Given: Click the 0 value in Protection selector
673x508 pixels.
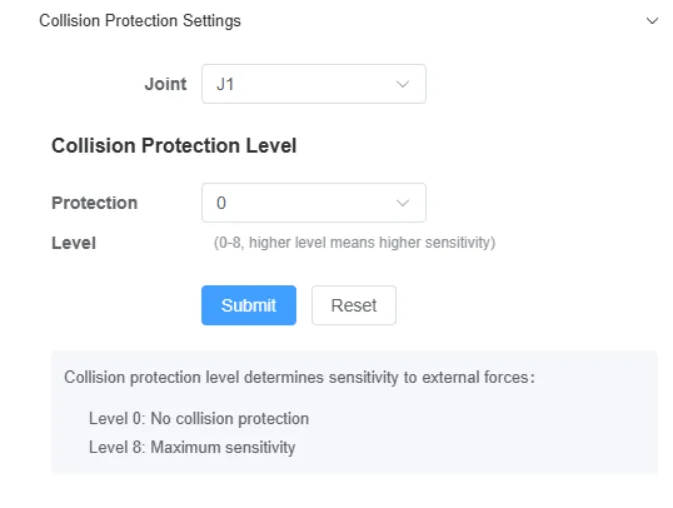Looking at the screenshot, I should tap(221, 203).
